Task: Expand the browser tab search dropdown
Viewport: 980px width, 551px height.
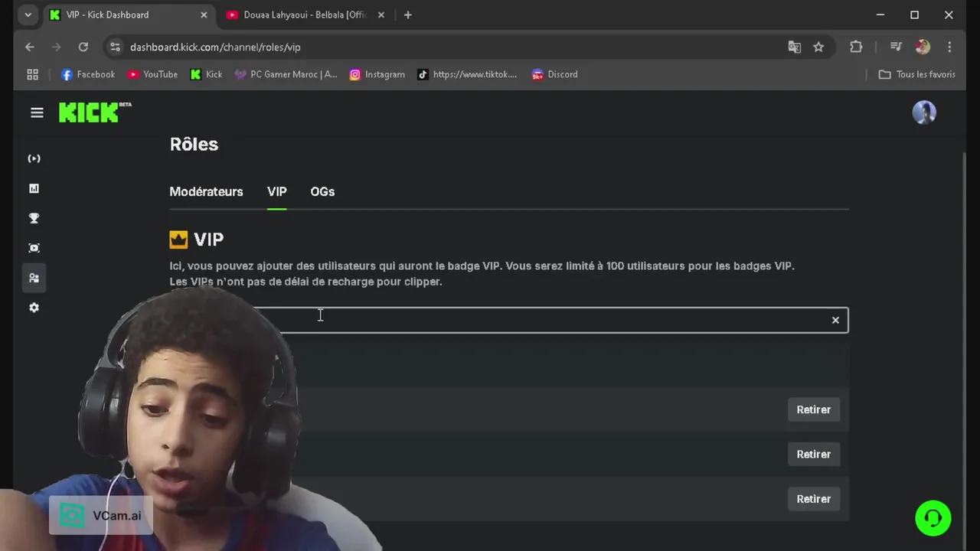Action: (x=28, y=15)
